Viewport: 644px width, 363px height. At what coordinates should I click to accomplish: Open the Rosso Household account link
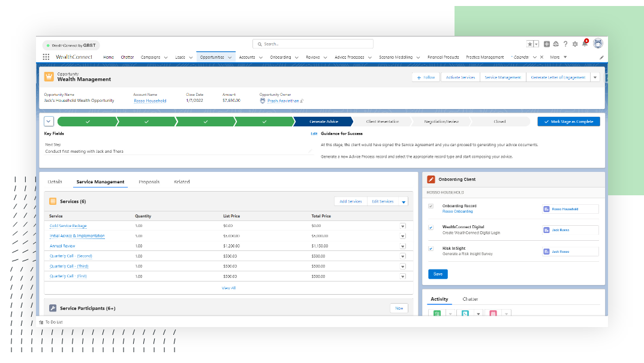coord(150,101)
